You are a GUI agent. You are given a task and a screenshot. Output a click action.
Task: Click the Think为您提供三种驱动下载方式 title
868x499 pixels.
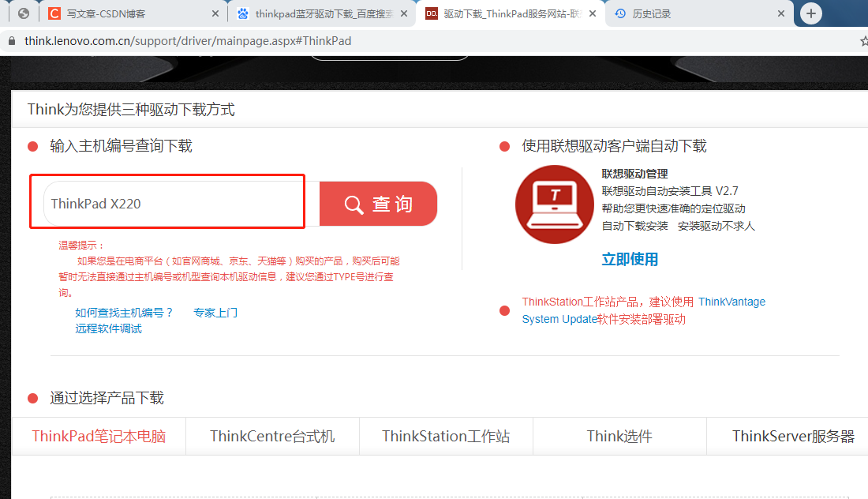(131, 110)
